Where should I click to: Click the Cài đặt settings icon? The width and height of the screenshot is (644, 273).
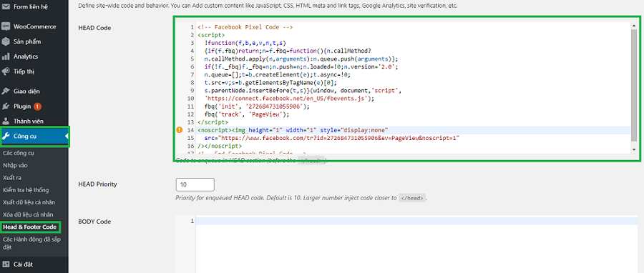click(x=6, y=264)
